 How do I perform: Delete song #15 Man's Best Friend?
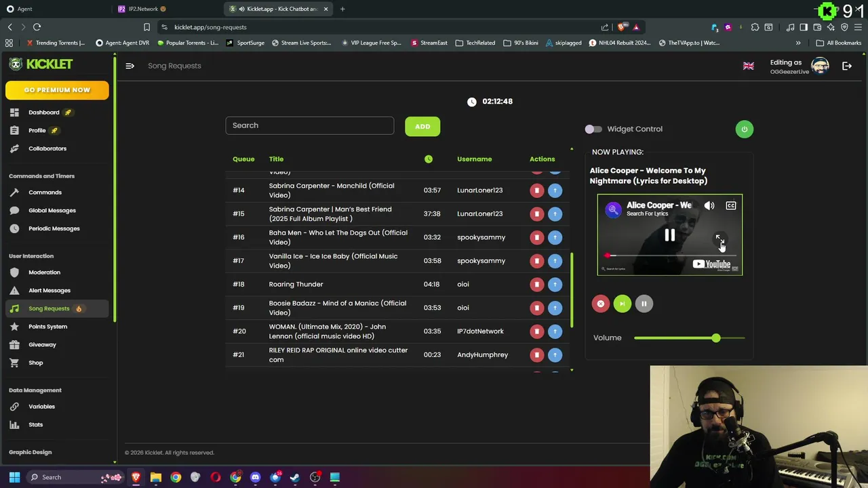point(536,214)
